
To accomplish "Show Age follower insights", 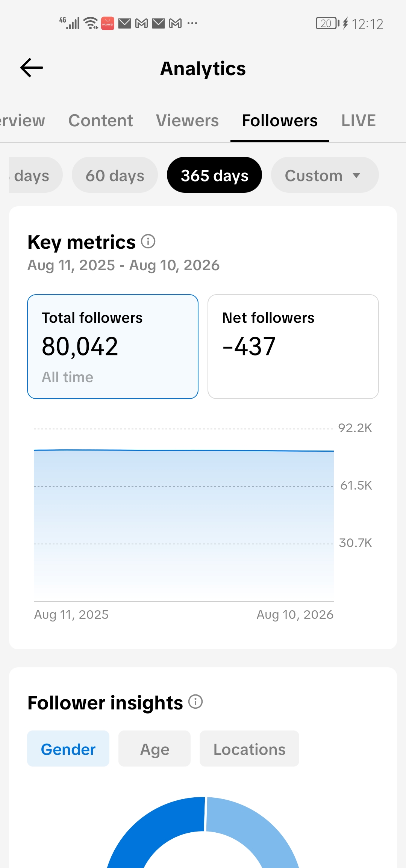I will pos(155,749).
